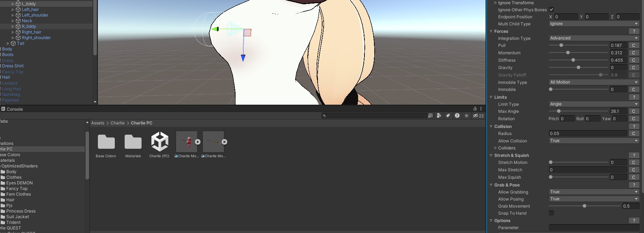The width and height of the screenshot is (644, 233).
Task: Click the Neck object cube icon
Action: pyautogui.click(x=18, y=21)
